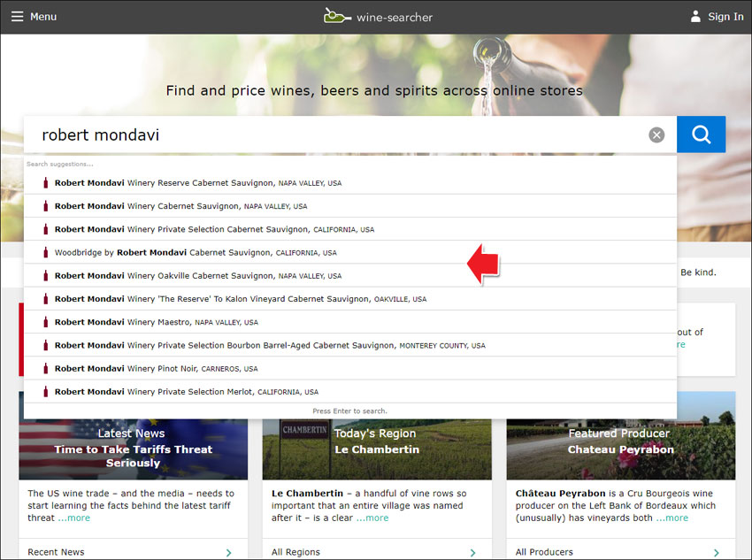Open the All Producers link

point(544,552)
